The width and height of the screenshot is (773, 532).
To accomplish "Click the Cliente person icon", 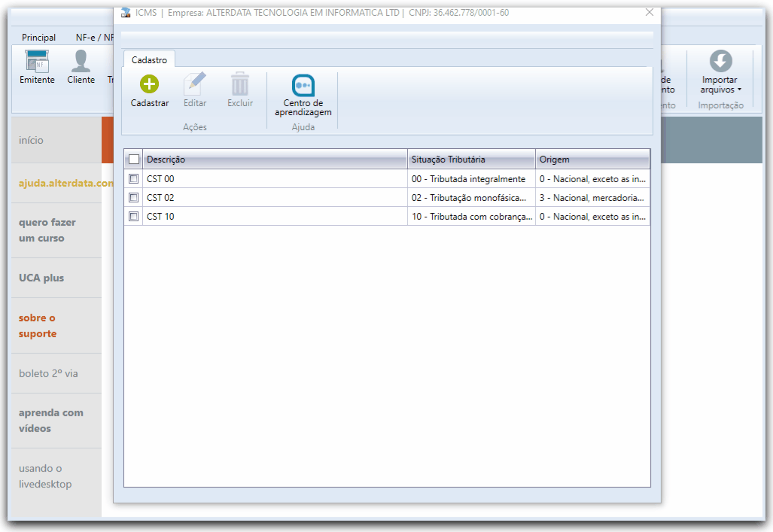I will (x=81, y=61).
